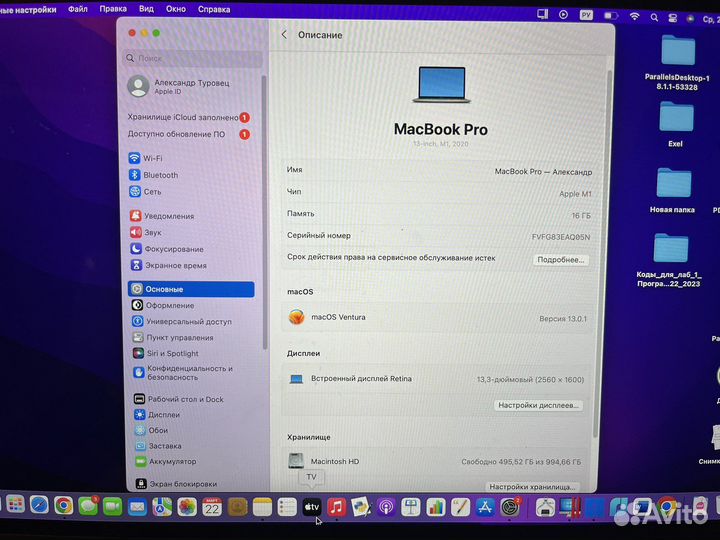Open Calendar app in the Dock
The width and height of the screenshot is (720, 540).
click(212, 507)
